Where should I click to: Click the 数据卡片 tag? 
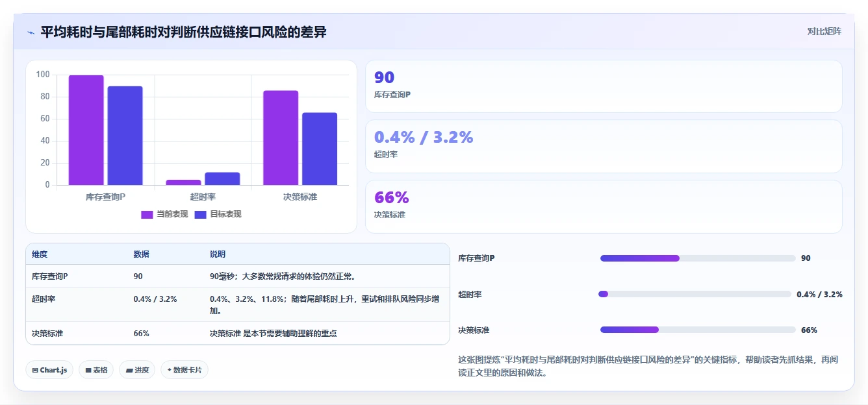(x=185, y=370)
